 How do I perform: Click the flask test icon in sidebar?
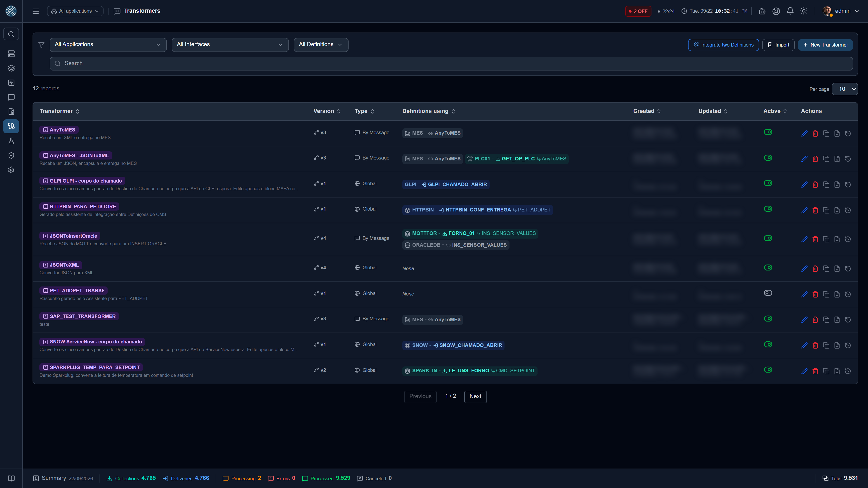tap(11, 141)
